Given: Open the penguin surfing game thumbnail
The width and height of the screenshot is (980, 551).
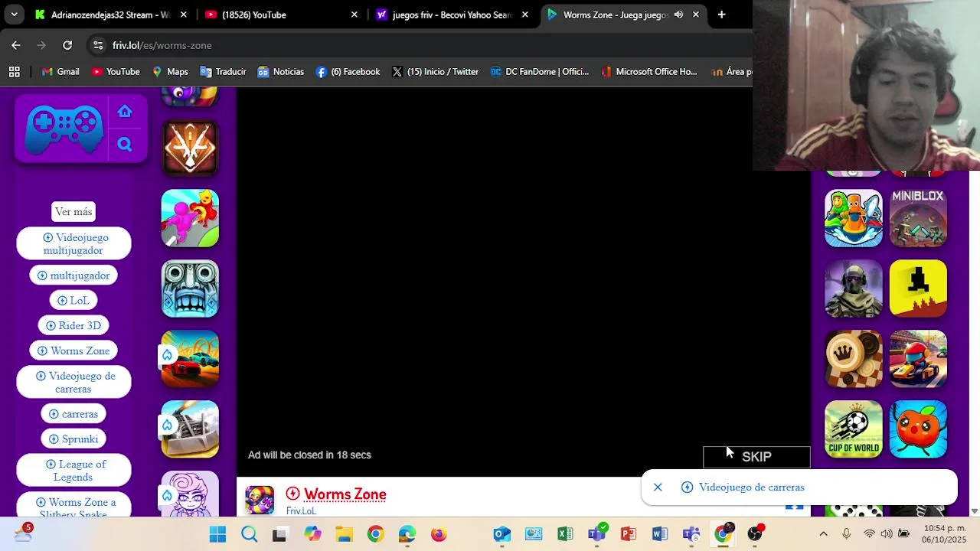Looking at the screenshot, I should click(854, 218).
